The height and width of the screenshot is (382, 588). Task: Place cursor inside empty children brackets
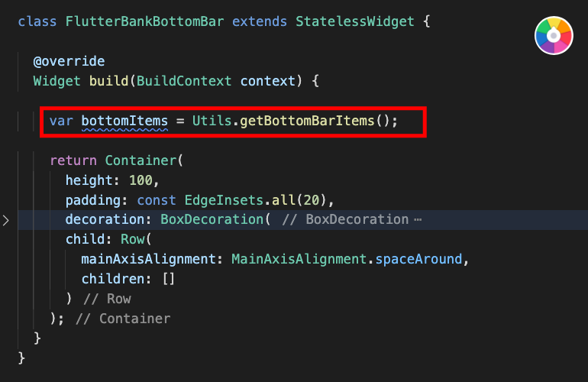tap(169, 279)
